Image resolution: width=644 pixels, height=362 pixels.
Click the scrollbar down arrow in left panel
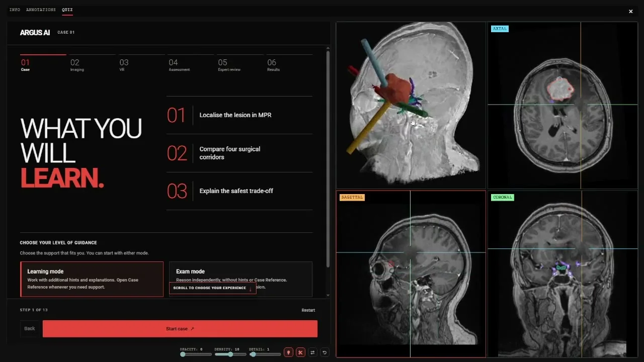[x=328, y=295]
